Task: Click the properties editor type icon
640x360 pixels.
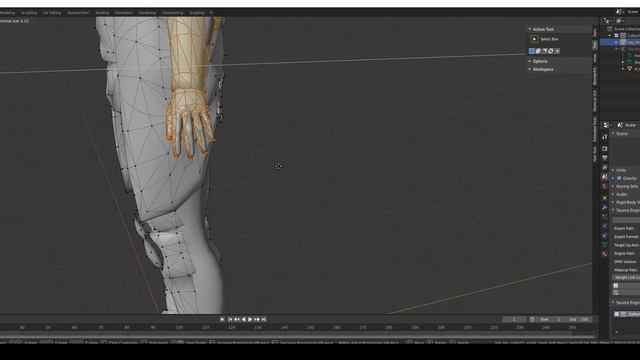Action: [607, 125]
